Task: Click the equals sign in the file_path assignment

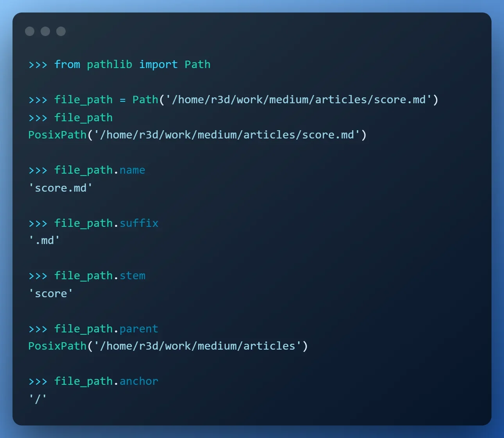Action: [123, 100]
